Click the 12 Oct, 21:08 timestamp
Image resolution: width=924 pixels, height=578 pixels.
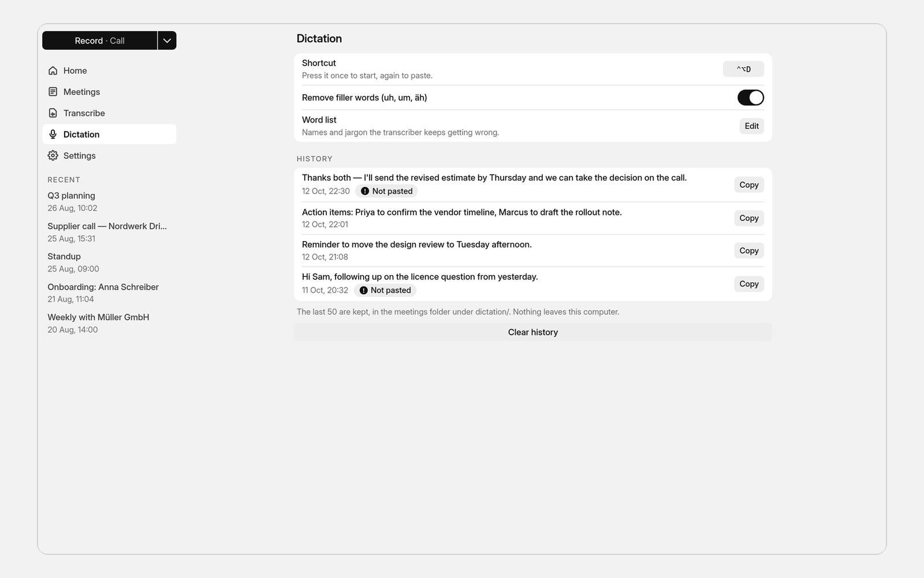[x=325, y=257]
